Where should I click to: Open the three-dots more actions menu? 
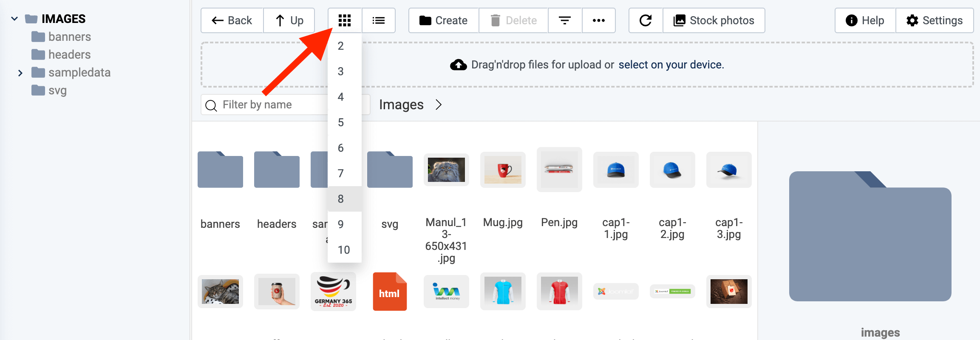tap(598, 20)
